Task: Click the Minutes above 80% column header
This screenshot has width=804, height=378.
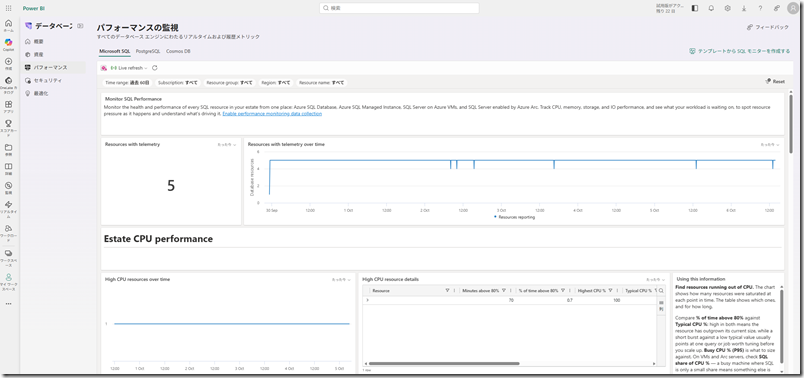Action: click(x=480, y=291)
